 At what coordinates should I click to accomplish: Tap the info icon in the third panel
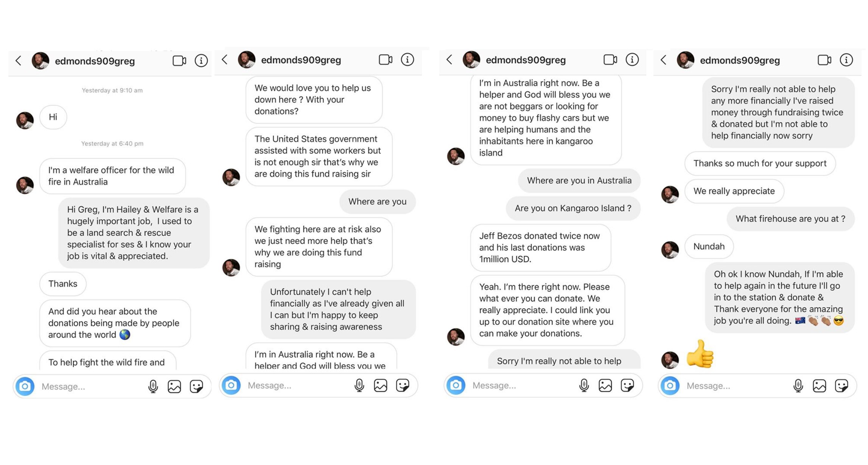[632, 59]
